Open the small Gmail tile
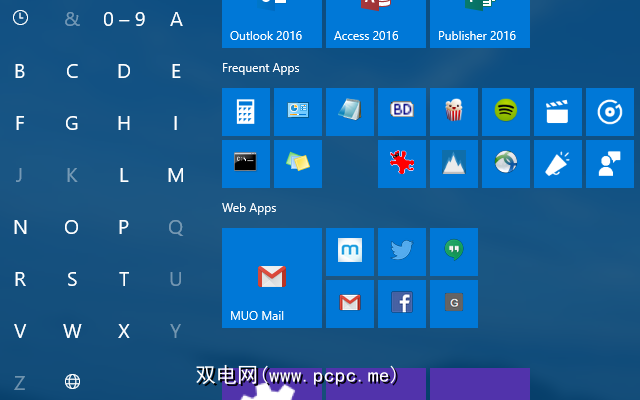The height and width of the screenshot is (400, 640). pyautogui.click(x=350, y=304)
